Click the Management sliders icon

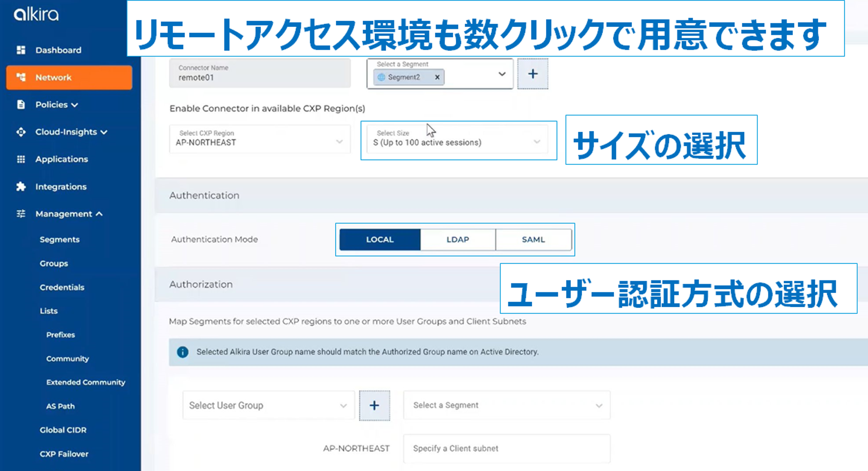point(21,214)
